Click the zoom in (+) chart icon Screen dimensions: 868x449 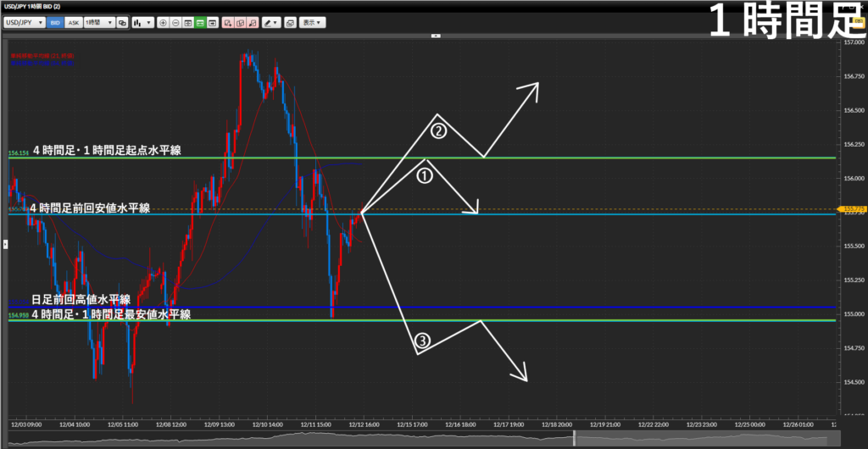click(164, 22)
